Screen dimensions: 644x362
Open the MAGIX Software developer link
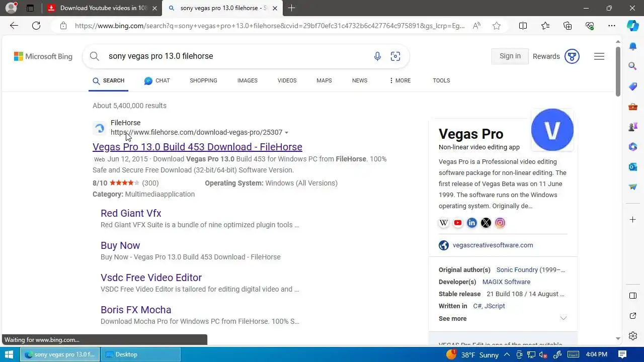click(506, 282)
